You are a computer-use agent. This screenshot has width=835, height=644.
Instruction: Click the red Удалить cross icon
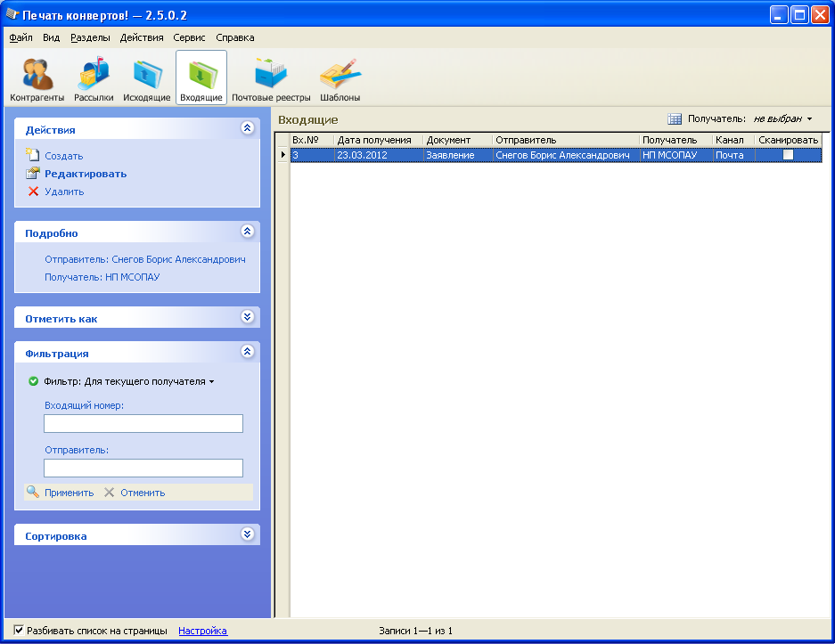click(x=34, y=192)
